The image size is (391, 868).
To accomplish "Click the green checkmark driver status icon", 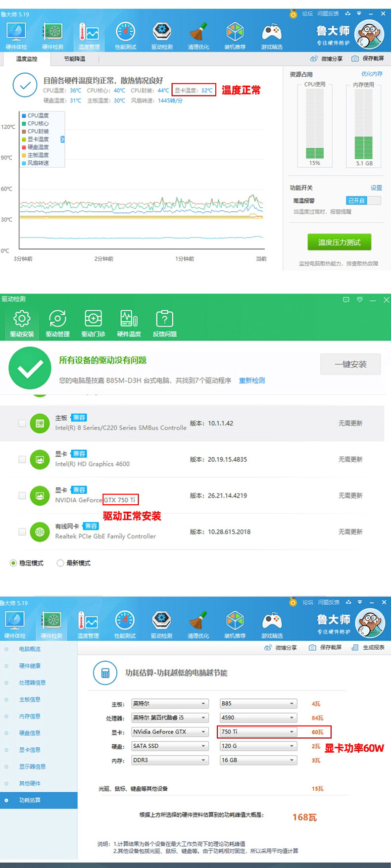I will point(30,368).
